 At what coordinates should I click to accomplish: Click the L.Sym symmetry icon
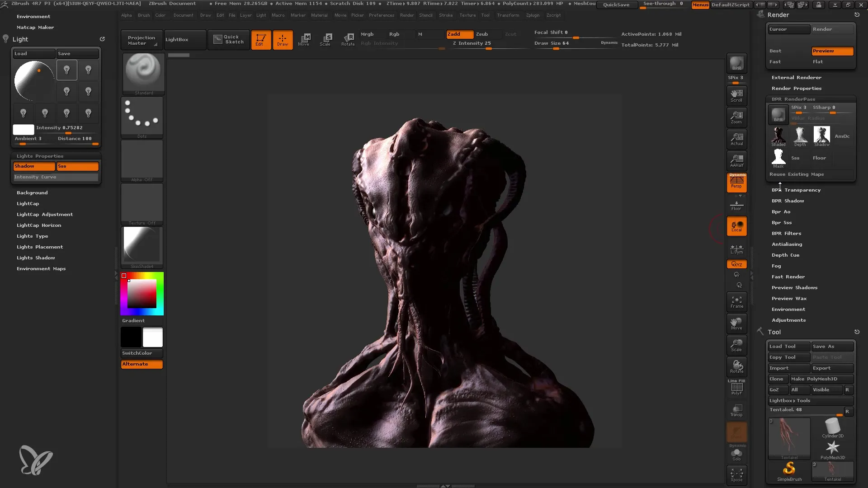click(736, 249)
